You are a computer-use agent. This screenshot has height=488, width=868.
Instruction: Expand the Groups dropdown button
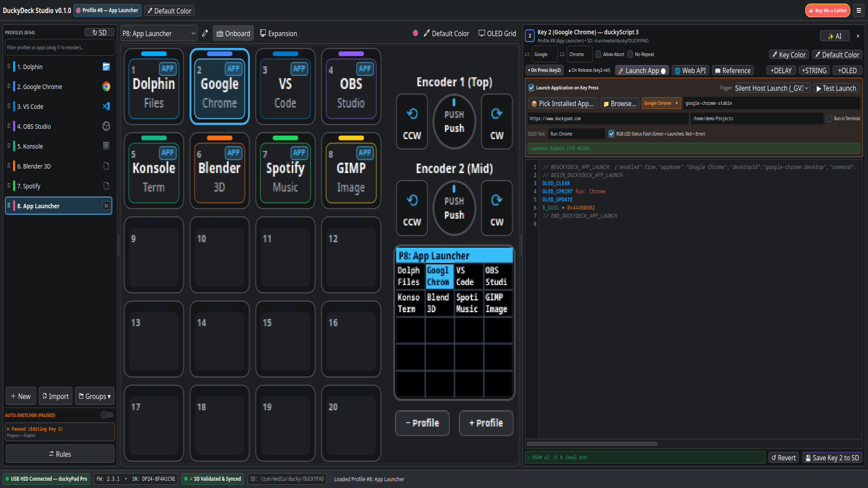tap(94, 396)
